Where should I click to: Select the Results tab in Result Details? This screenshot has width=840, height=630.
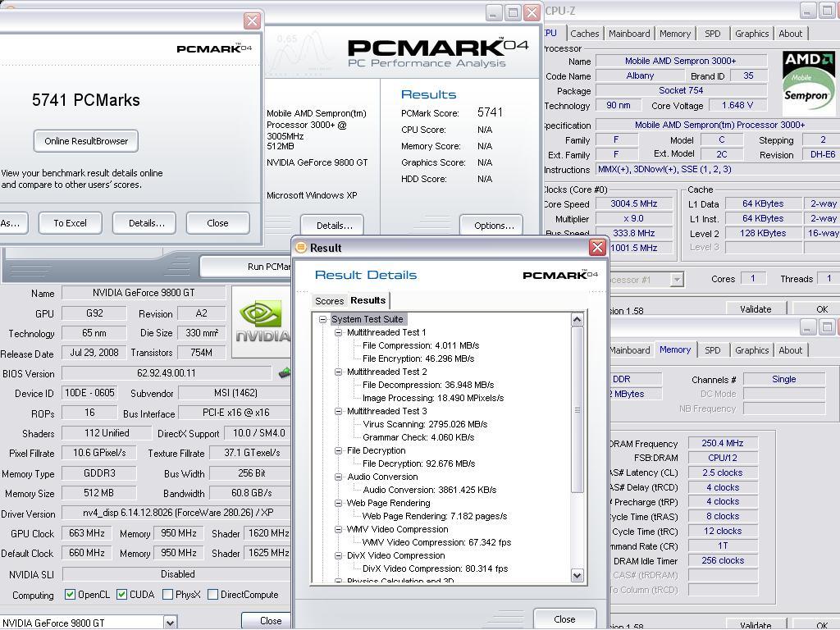[368, 300]
